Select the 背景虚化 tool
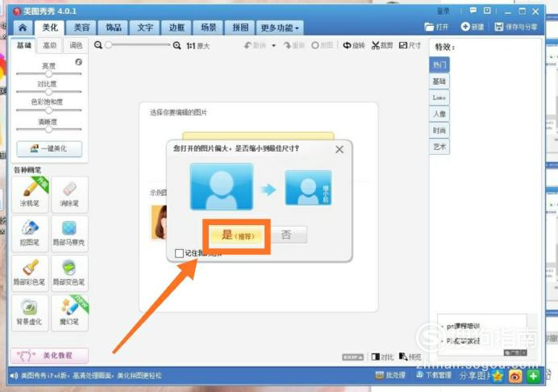Viewport: 558px width, 392px height. point(30,313)
